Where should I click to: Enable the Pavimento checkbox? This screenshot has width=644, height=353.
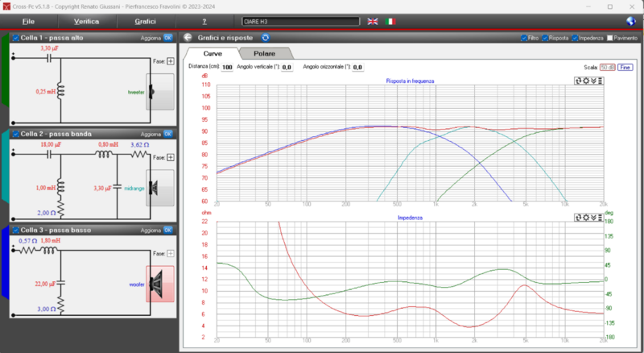pos(610,38)
